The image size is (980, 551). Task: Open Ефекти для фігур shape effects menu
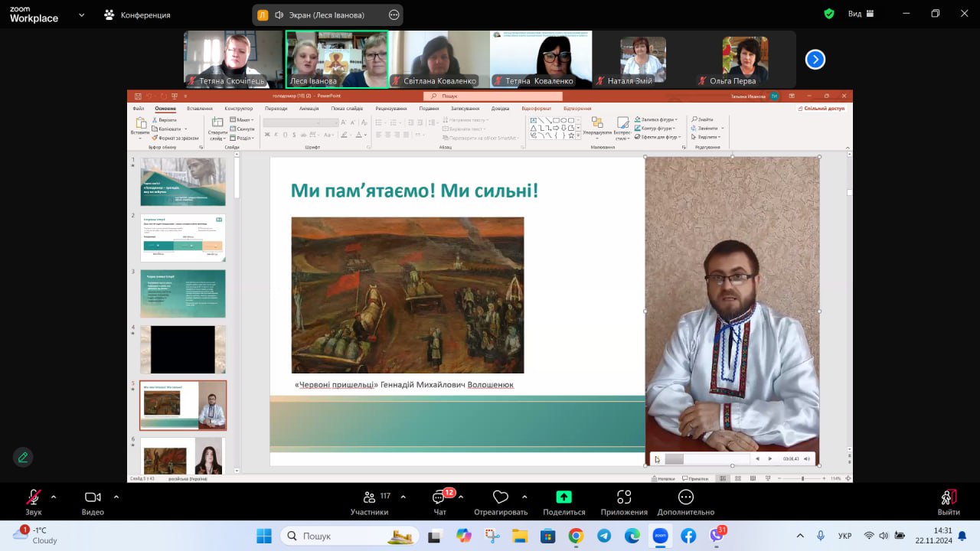(657, 138)
